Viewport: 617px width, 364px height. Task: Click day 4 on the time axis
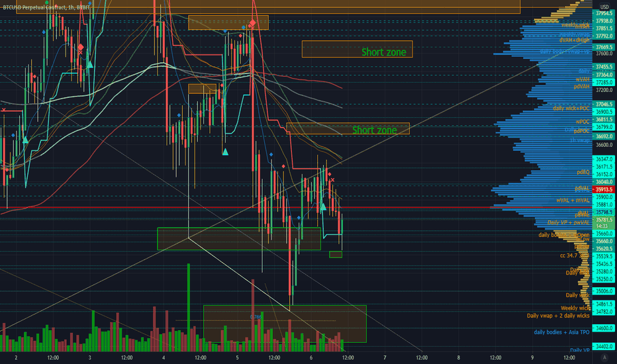pyautogui.click(x=164, y=357)
